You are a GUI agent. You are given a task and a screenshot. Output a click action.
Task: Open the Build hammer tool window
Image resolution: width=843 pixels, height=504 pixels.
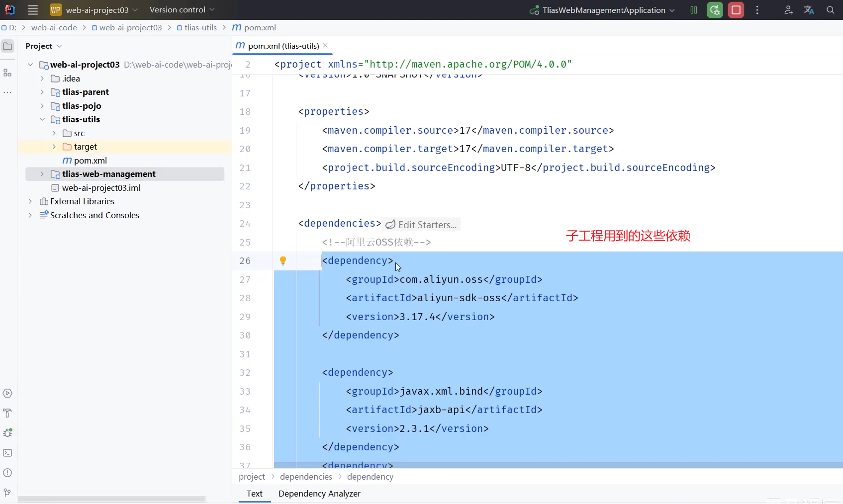tap(7, 414)
